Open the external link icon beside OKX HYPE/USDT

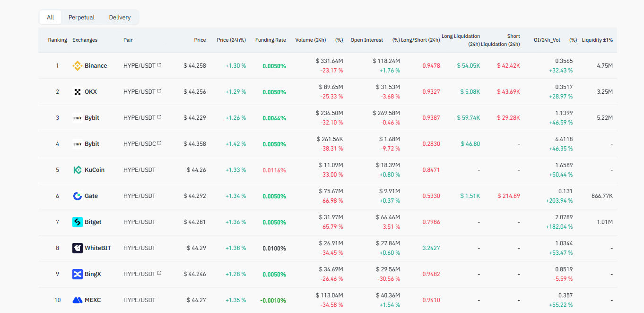[x=159, y=91]
